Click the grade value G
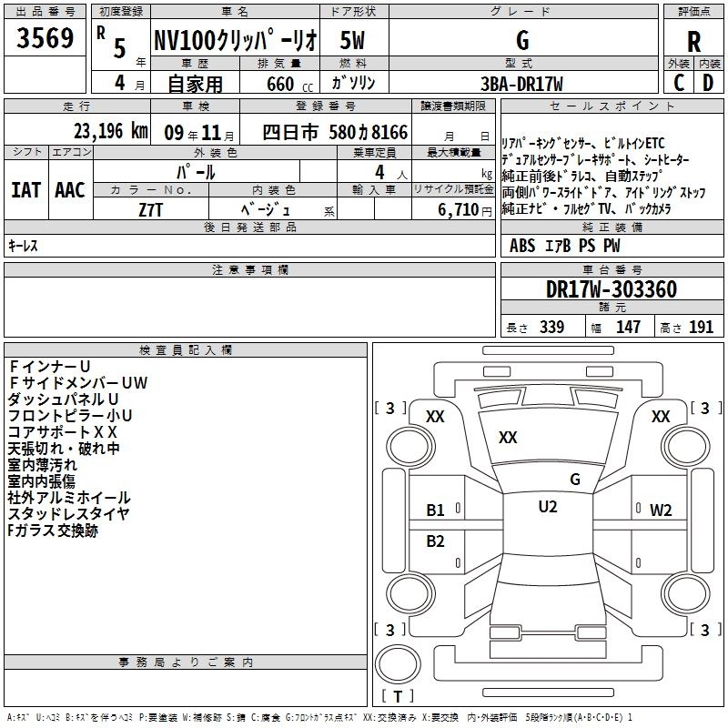Viewport: 728px width, 728px height. point(522,40)
